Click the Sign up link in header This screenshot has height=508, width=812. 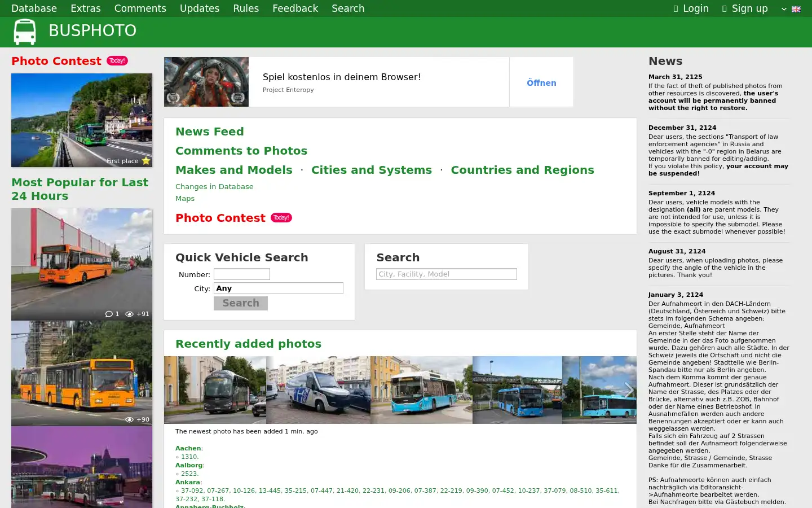745,8
